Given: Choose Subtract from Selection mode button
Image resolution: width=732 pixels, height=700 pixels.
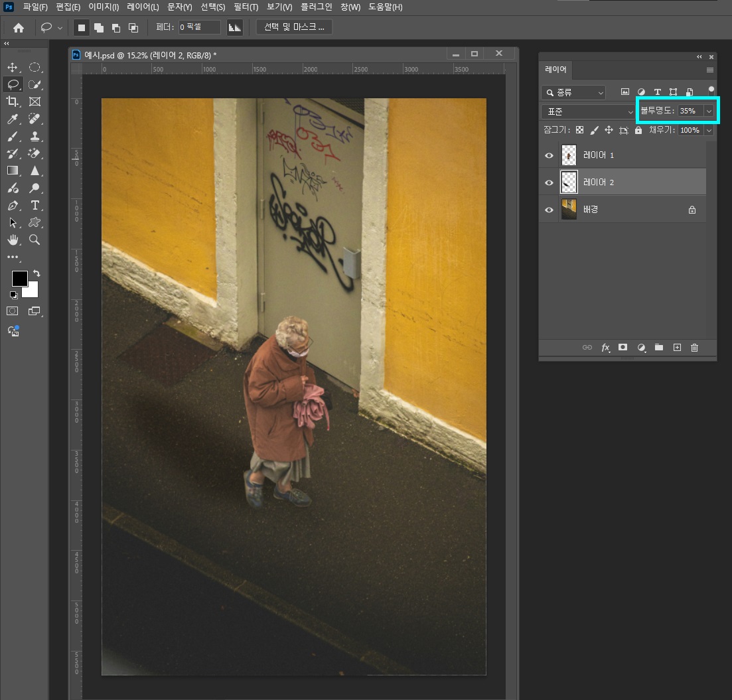Looking at the screenshot, I should click(115, 28).
